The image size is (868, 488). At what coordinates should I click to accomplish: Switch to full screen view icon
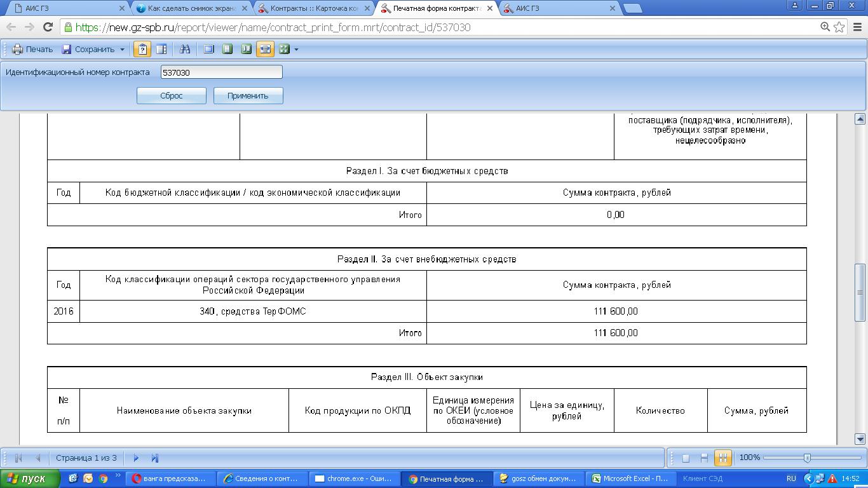[208, 49]
